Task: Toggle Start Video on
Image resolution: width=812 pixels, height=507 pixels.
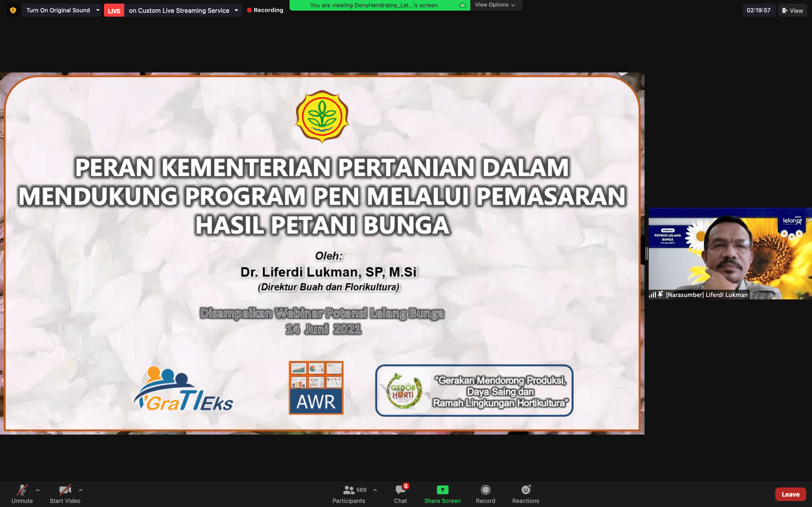Action: click(65, 490)
